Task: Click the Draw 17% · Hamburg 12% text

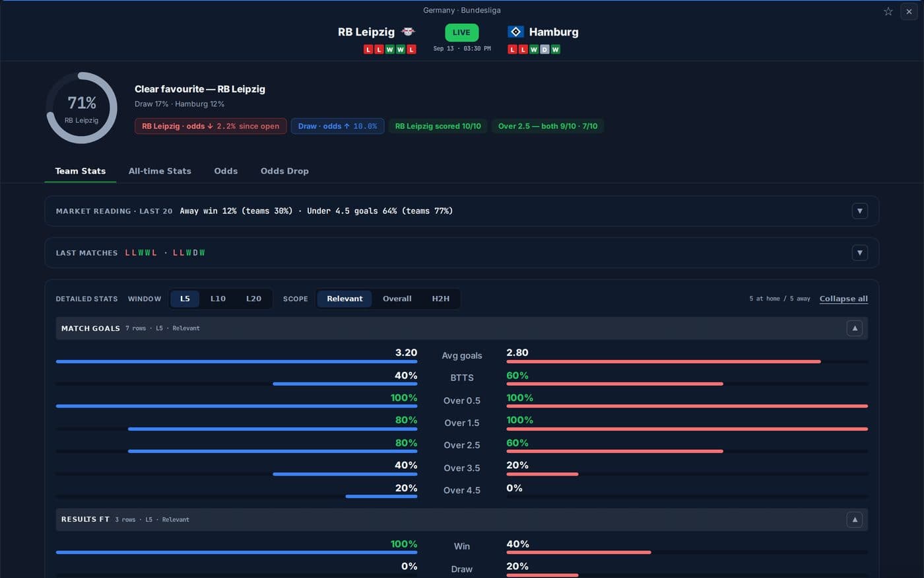Action: pos(180,104)
